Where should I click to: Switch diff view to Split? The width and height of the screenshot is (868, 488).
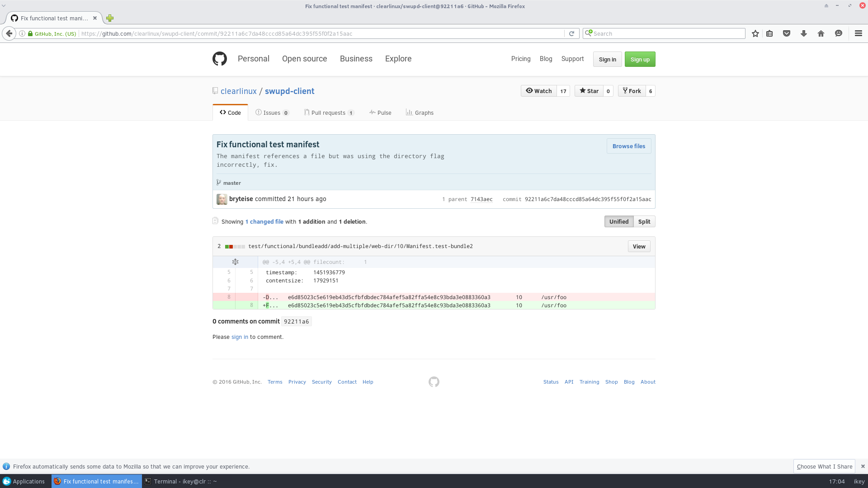tap(644, 221)
